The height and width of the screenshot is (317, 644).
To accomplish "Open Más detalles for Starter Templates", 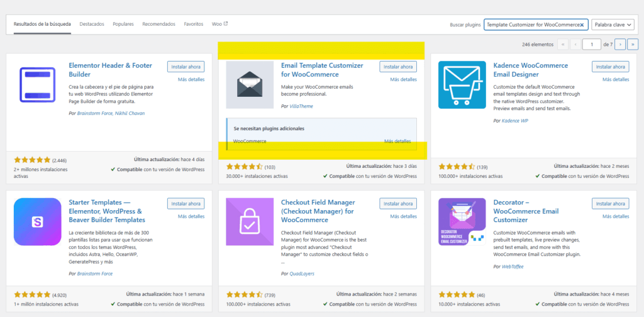I will click(191, 216).
